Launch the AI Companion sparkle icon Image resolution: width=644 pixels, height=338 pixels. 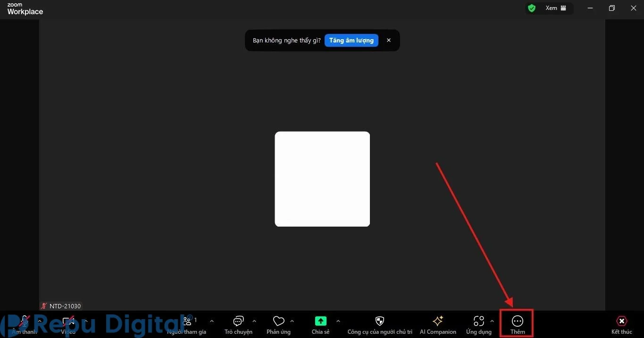click(x=438, y=324)
